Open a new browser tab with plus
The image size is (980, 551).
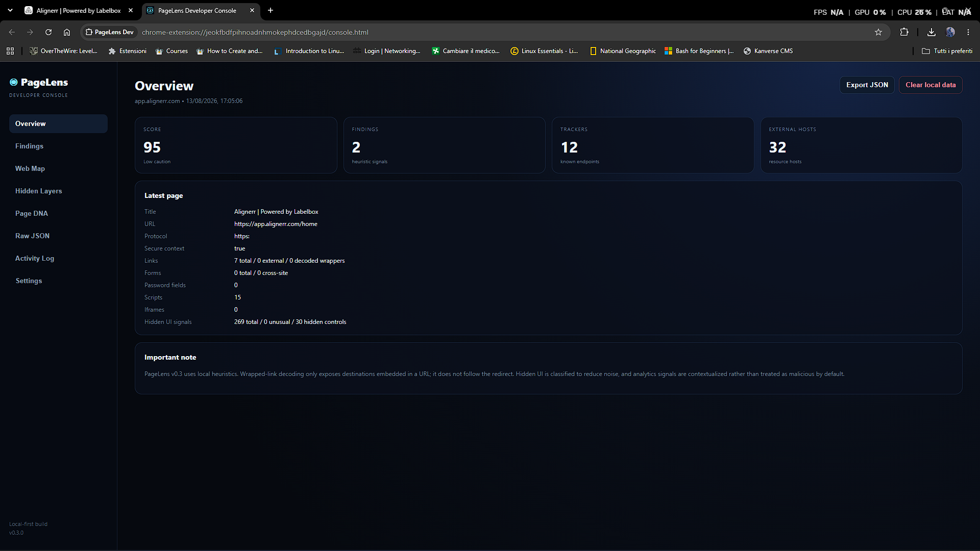(x=271, y=10)
